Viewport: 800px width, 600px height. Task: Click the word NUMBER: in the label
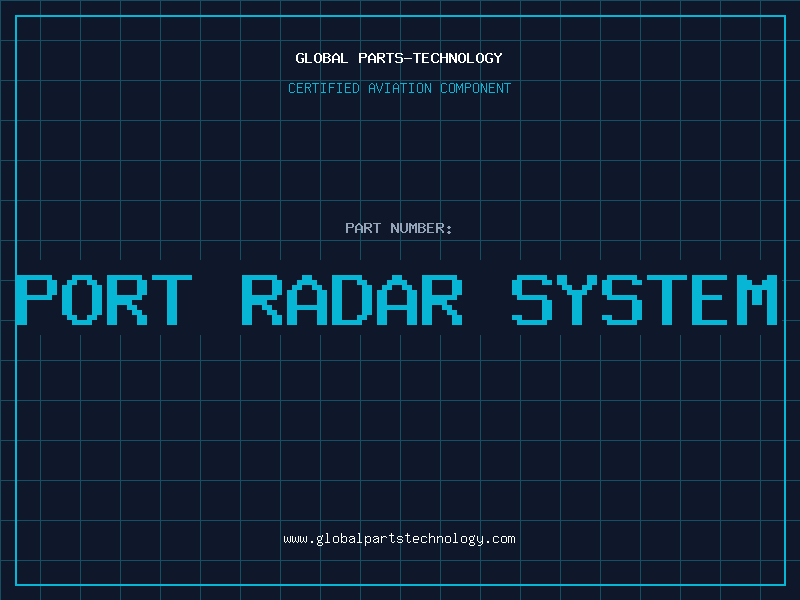pyautogui.click(x=422, y=228)
